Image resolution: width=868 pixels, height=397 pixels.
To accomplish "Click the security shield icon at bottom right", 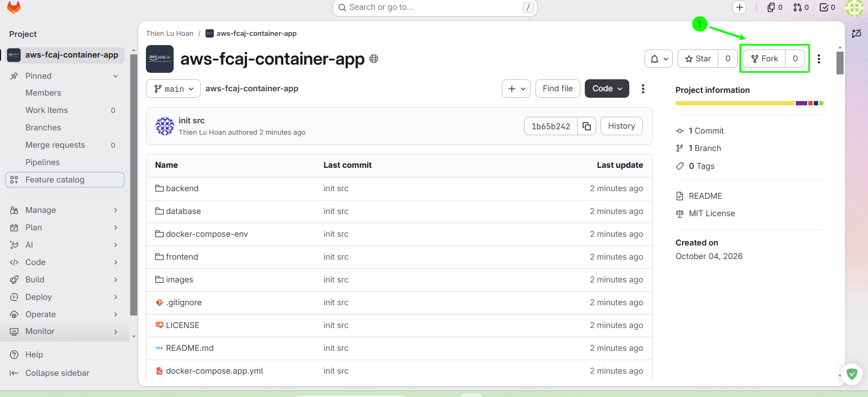I will coord(852,374).
